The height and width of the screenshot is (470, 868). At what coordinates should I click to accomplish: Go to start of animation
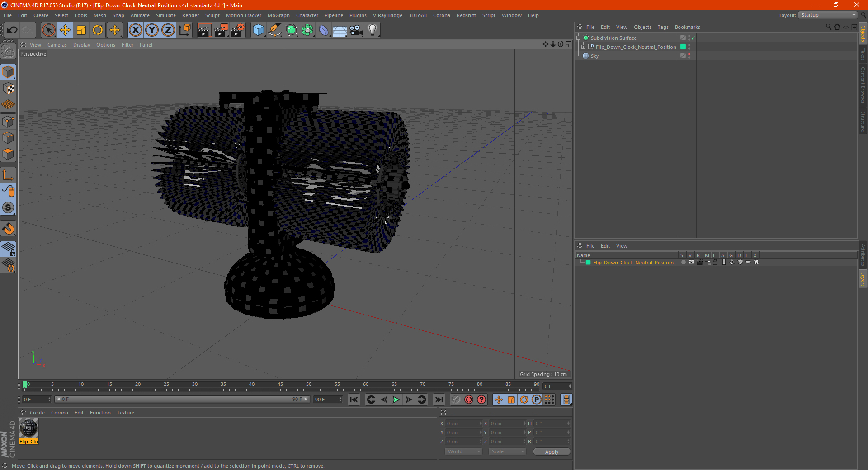click(354, 399)
